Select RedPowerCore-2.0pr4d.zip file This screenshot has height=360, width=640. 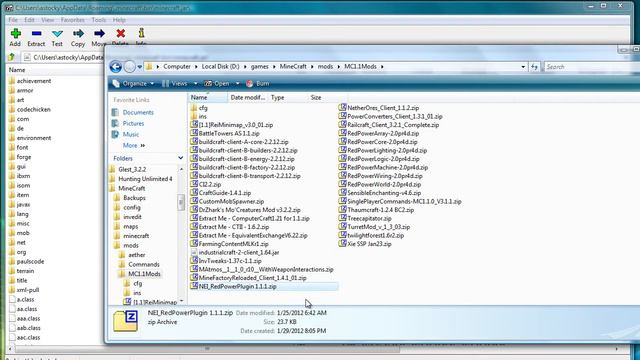coord(378,142)
